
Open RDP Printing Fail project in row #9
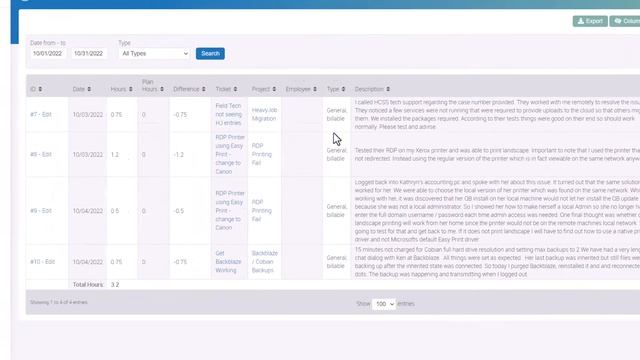pyautogui.click(x=262, y=211)
